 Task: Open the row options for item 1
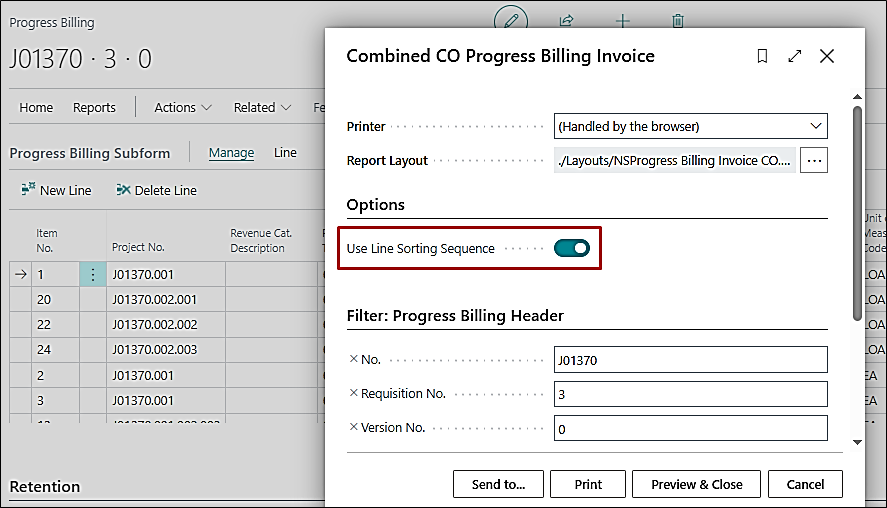tap(92, 273)
